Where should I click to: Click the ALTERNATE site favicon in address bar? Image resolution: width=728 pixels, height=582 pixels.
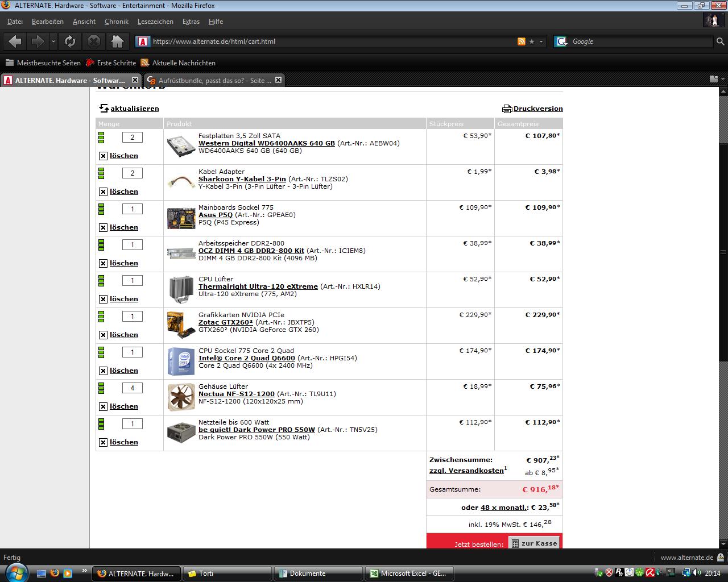[x=143, y=41]
